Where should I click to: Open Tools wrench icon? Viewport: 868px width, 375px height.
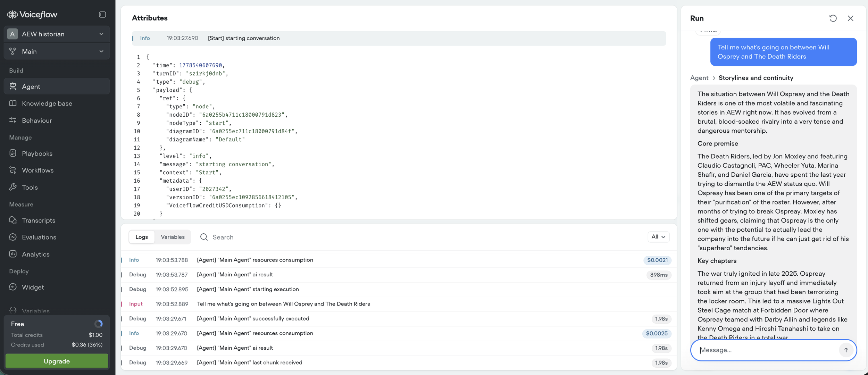pyautogui.click(x=13, y=187)
